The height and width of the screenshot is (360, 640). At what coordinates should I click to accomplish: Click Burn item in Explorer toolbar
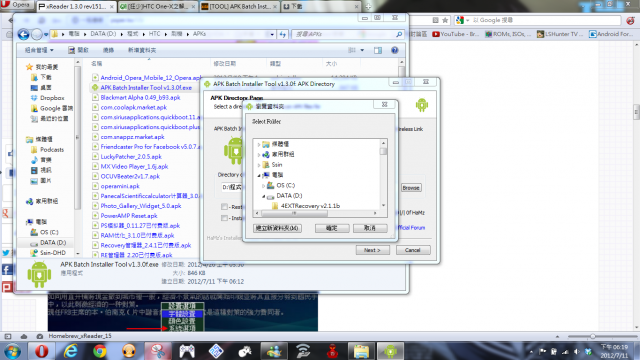(108, 50)
